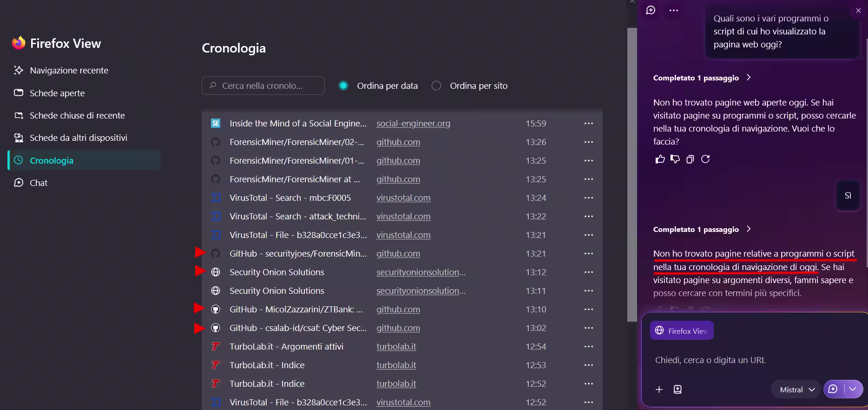Open options for ForensicMiner 13:26 entry

[x=589, y=142]
